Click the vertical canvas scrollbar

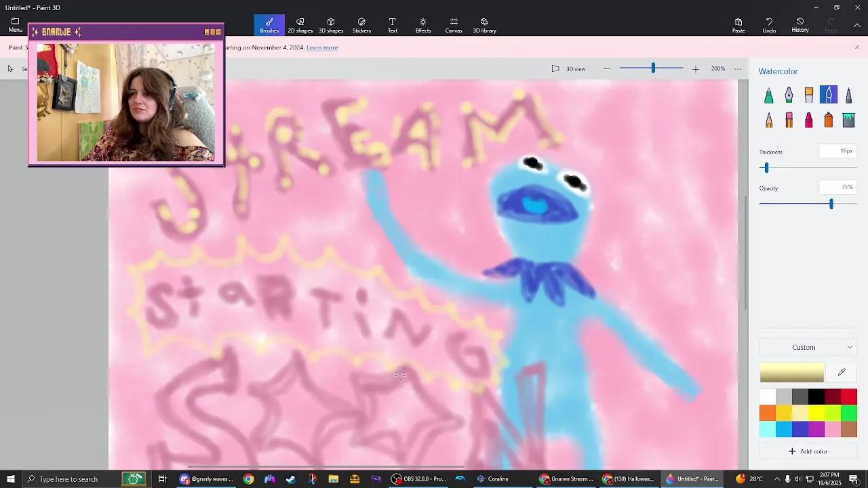coord(746,251)
